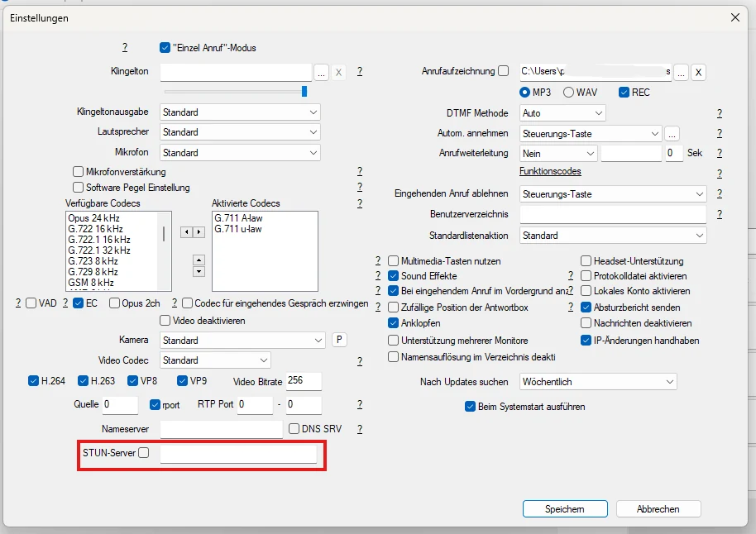Click the Speichern button

pos(565,509)
